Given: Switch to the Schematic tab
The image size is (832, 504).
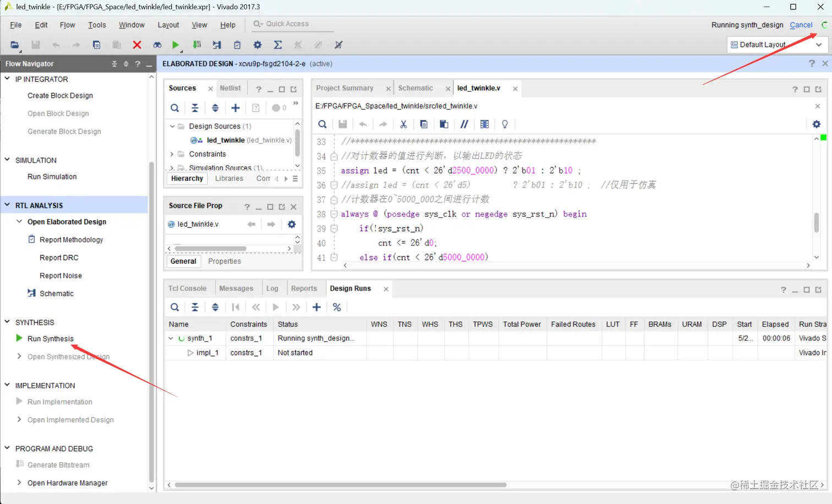Looking at the screenshot, I should 415,88.
